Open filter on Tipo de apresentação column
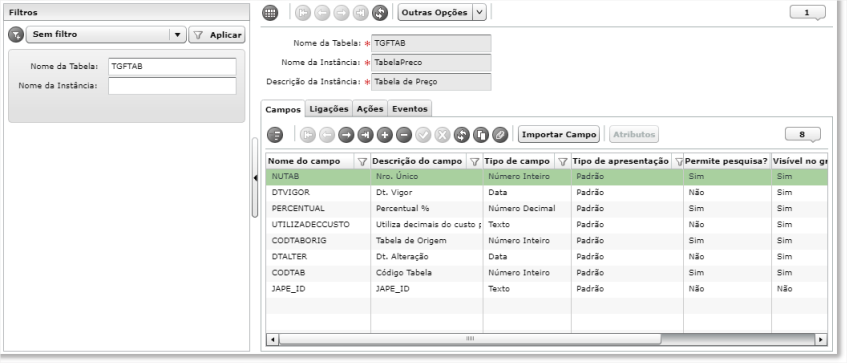 (x=678, y=162)
